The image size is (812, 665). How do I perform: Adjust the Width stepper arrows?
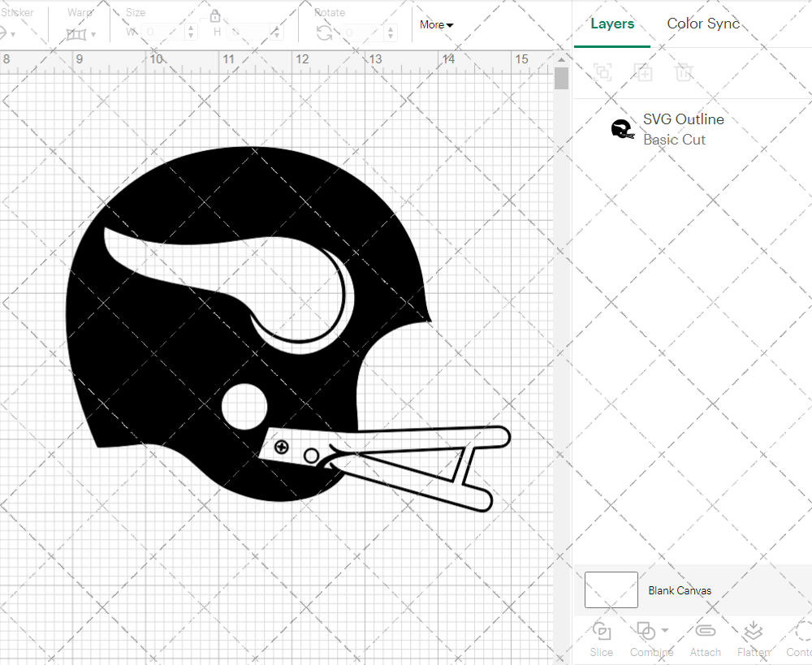tap(191, 32)
